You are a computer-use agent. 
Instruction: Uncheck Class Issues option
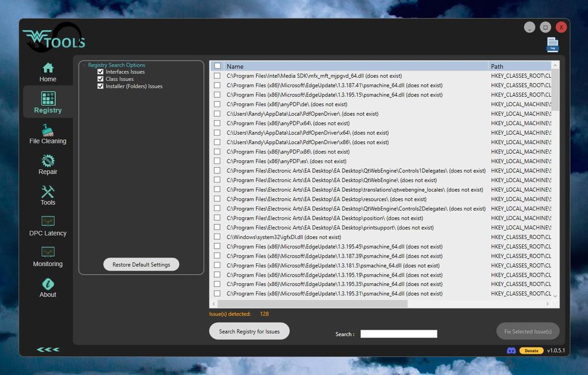pos(100,79)
